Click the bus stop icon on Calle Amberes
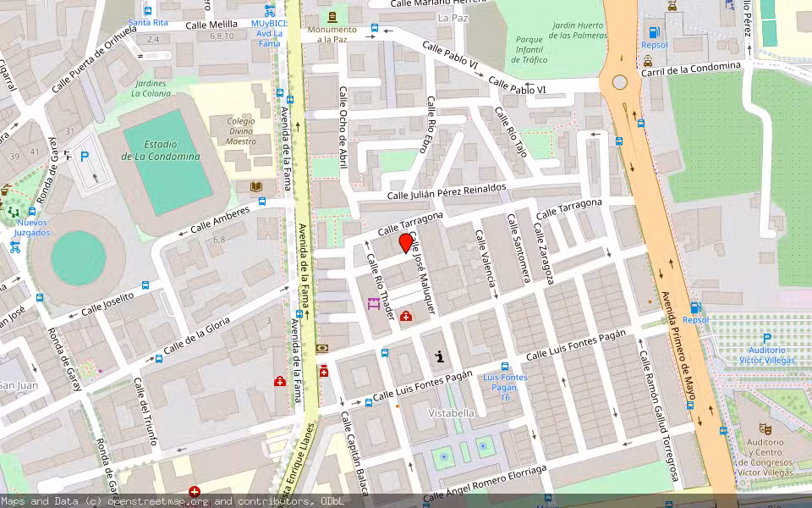This screenshot has height=508, width=812. 262,202
